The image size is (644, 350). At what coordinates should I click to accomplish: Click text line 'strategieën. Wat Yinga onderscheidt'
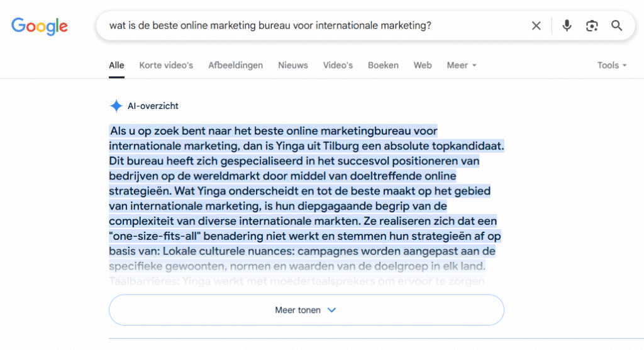tap(300, 191)
